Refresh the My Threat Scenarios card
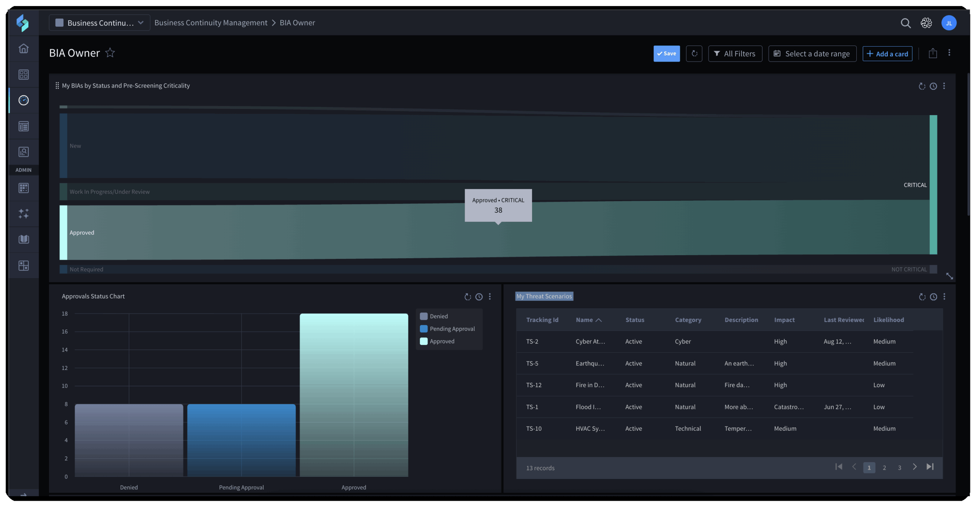The image size is (980, 508). [x=922, y=297]
